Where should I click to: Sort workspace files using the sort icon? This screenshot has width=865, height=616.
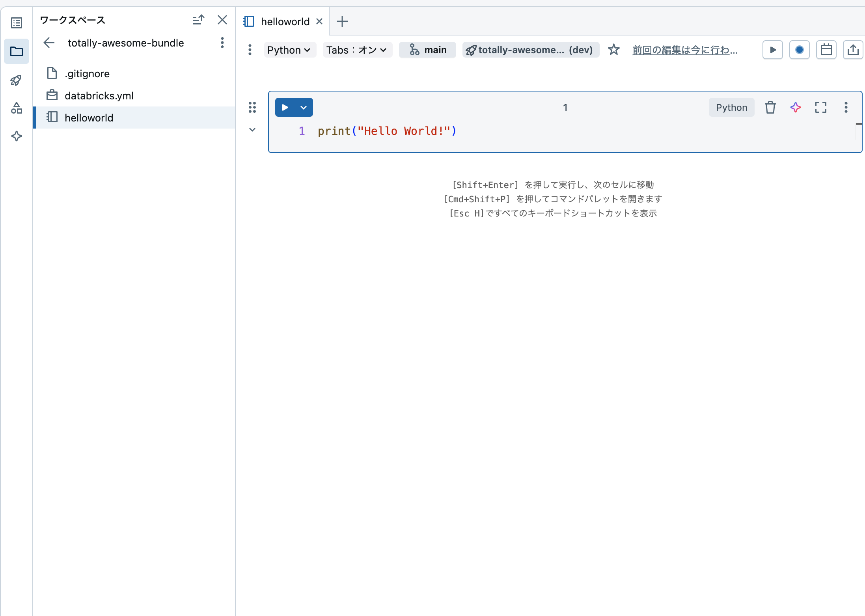coord(199,19)
